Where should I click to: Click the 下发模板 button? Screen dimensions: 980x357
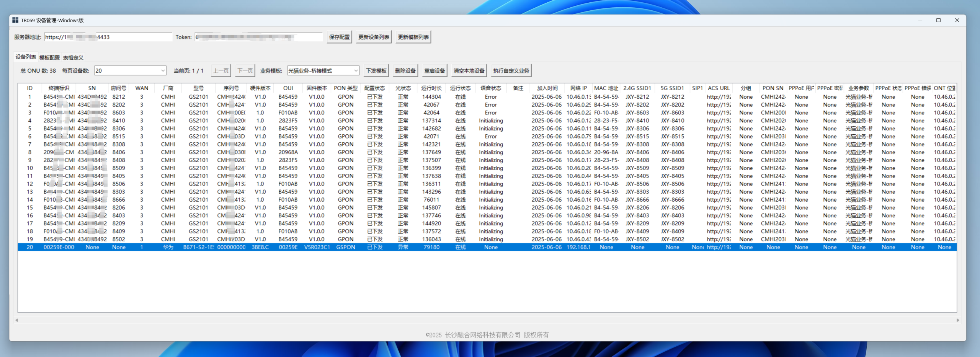376,70
